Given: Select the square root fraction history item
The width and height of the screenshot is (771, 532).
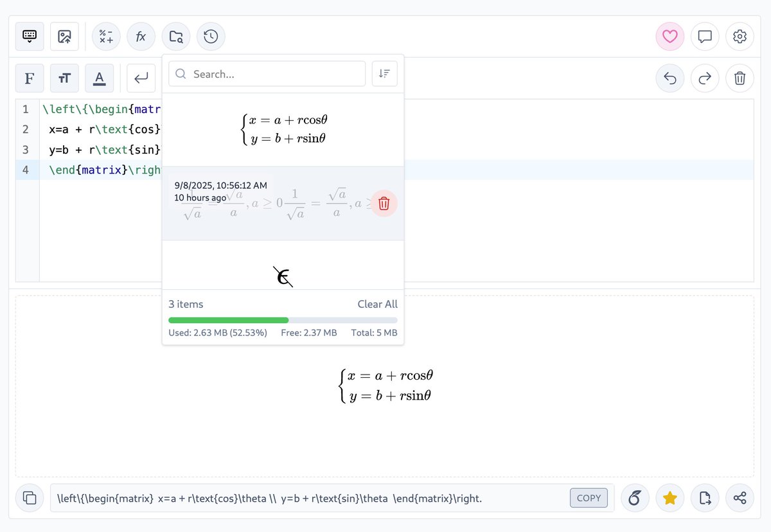Looking at the screenshot, I should click(283, 204).
